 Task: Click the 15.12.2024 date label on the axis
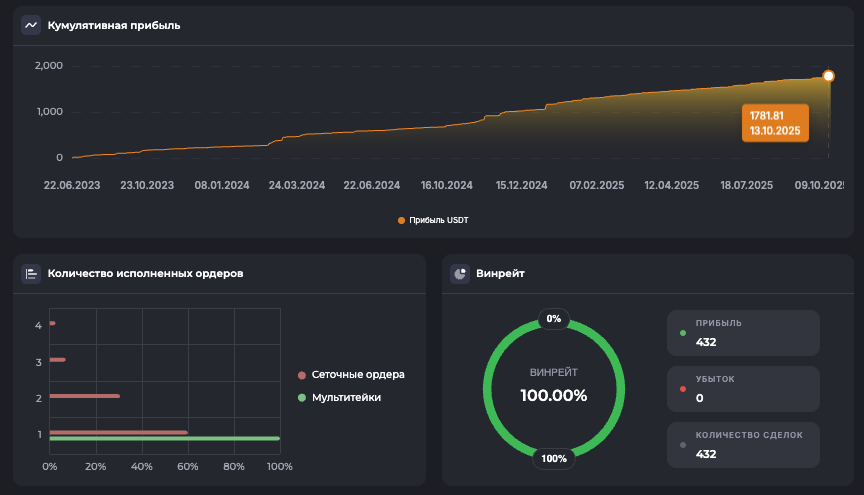521,185
